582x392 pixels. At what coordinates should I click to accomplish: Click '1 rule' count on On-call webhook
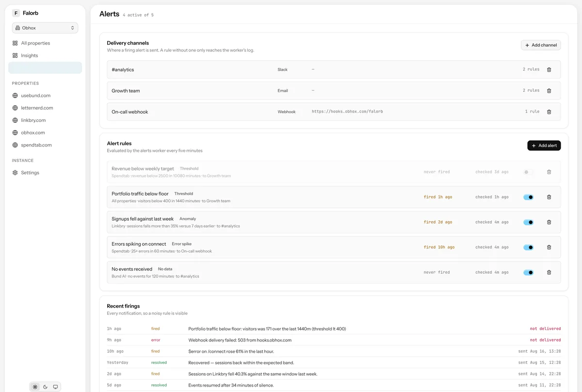(x=532, y=112)
